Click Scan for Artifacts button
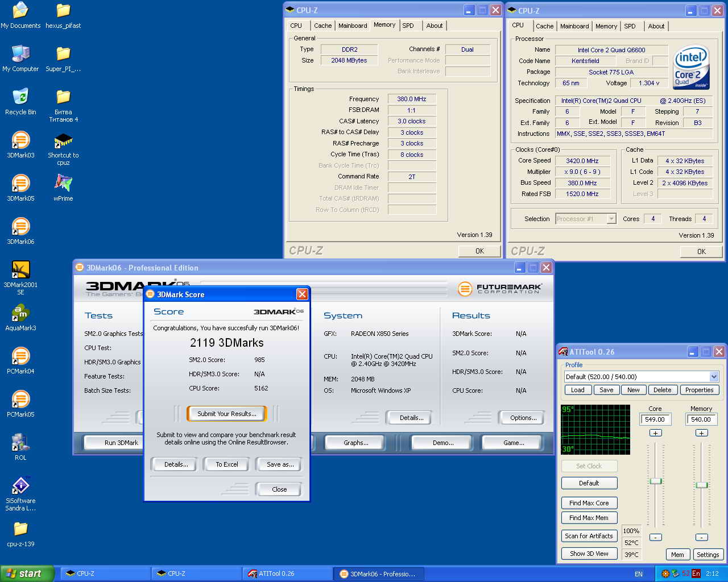 point(589,536)
